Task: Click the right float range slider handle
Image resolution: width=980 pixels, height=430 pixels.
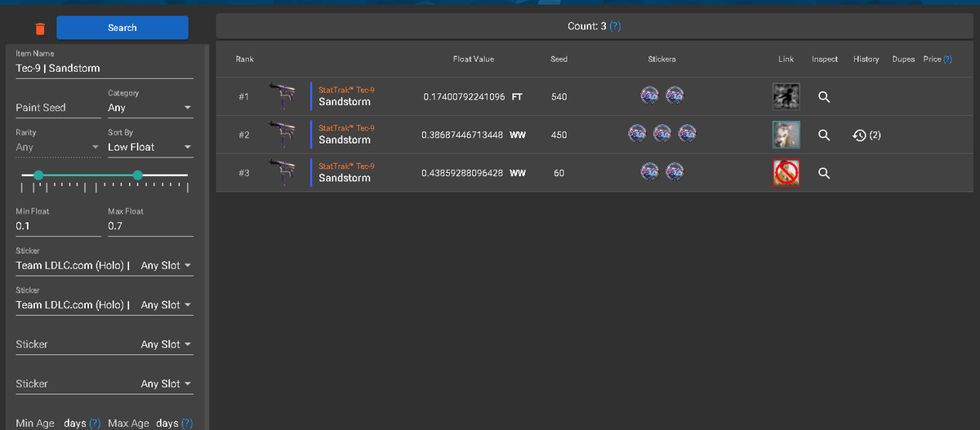Action: 137,175
